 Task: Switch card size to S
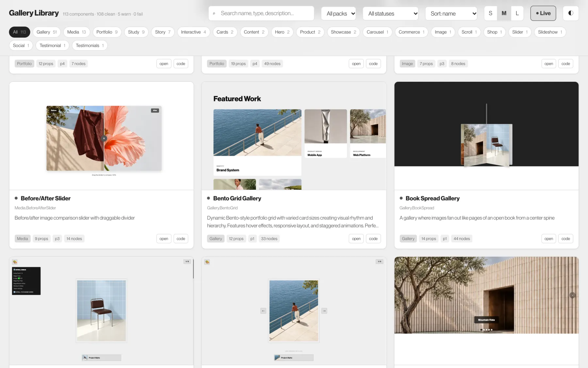[490, 13]
